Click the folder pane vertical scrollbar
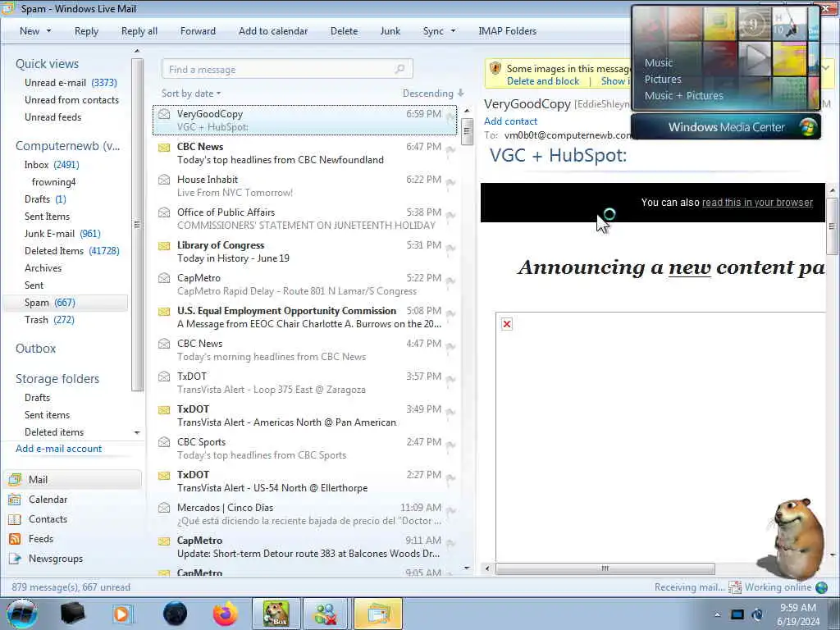 coord(137,225)
